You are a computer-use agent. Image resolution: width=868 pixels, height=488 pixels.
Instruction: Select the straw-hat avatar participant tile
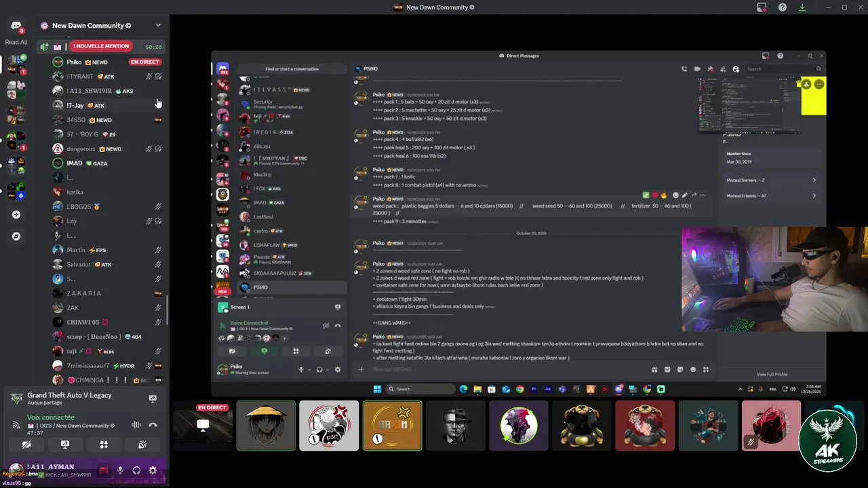(x=266, y=426)
